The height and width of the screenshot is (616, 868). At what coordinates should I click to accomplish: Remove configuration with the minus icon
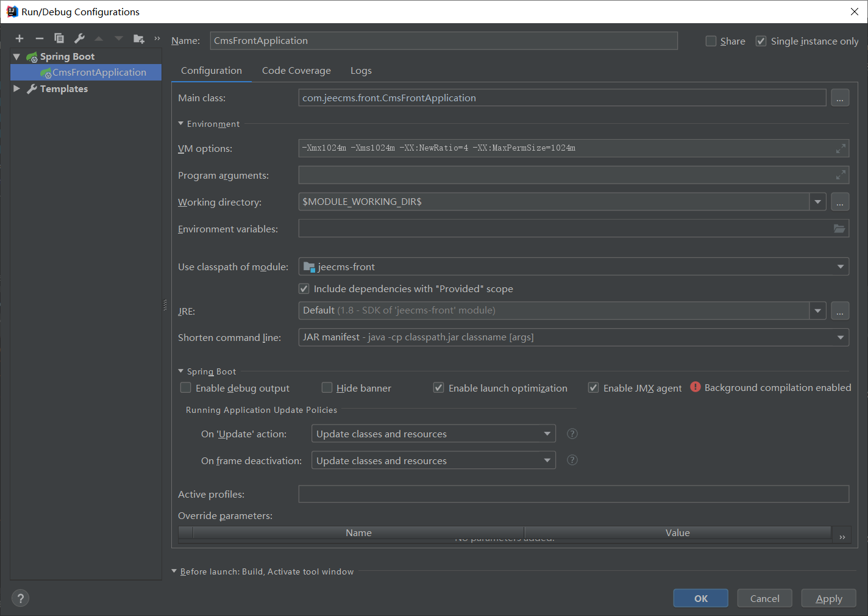[39, 38]
